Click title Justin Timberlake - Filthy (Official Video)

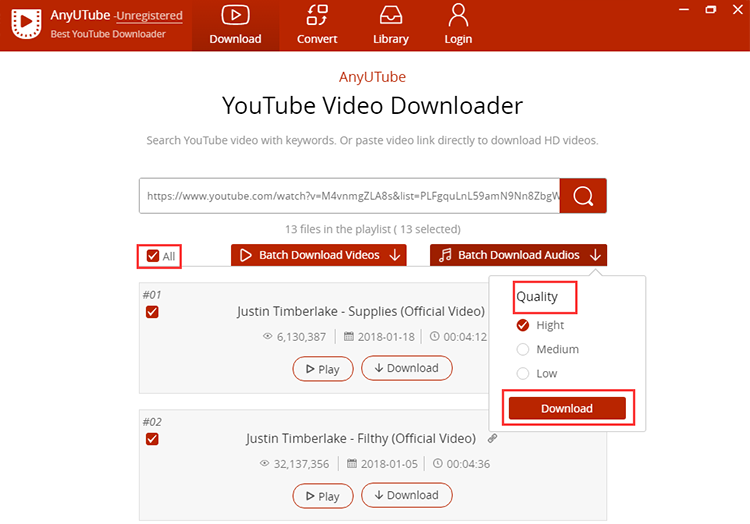coord(361,438)
